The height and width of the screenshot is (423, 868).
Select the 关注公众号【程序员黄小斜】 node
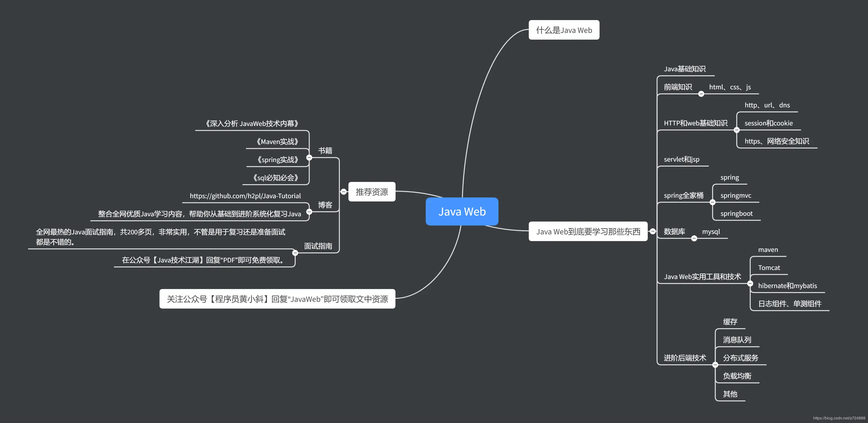[277, 299]
